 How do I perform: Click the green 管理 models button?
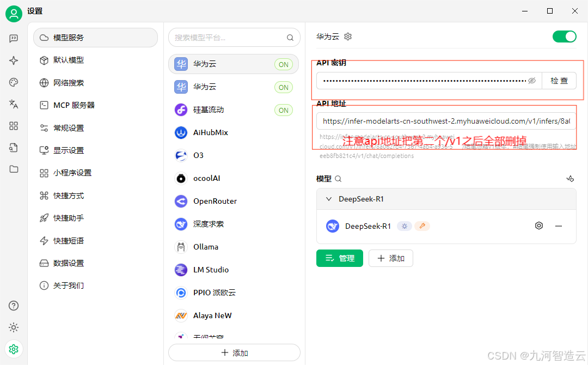pos(339,258)
